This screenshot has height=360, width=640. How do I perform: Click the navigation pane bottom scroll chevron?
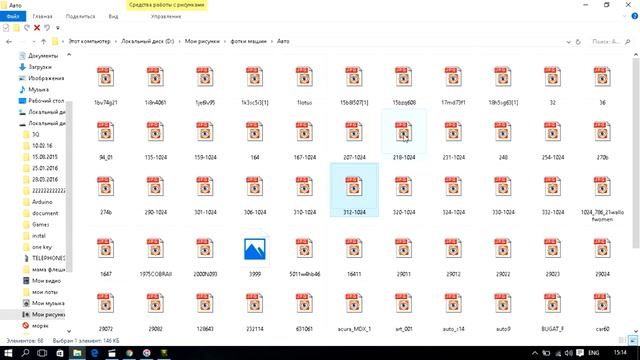(69, 331)
